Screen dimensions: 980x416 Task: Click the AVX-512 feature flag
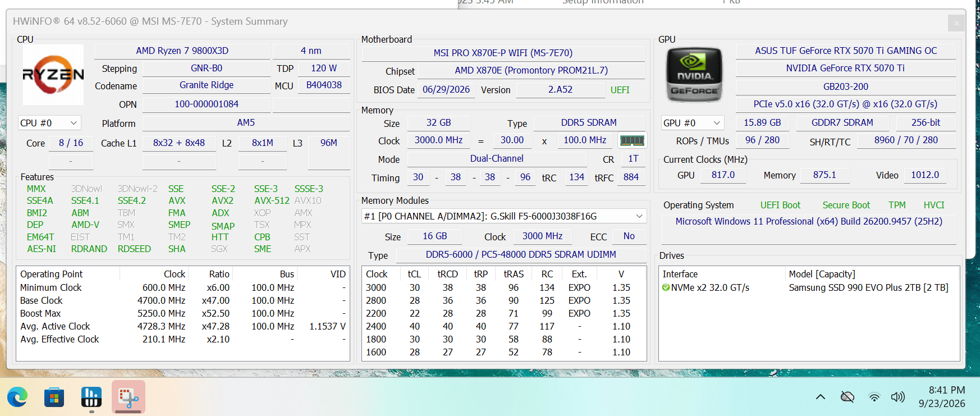point(272,200)
